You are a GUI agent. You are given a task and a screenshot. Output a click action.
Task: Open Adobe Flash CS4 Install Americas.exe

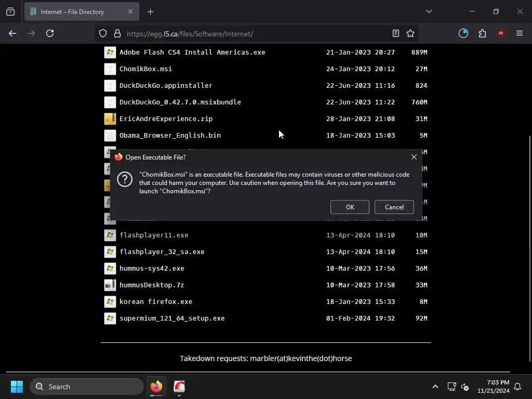pyautogui.click(x=192, y=52)
